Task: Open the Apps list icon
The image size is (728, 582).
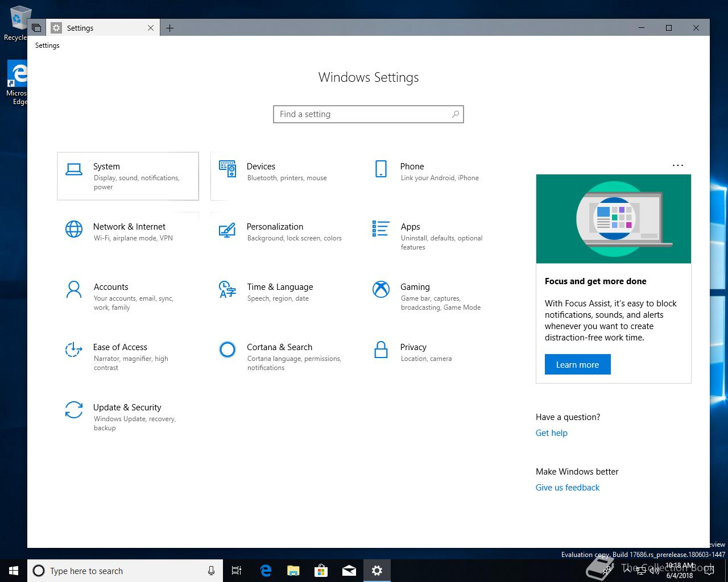Action: 381,228
